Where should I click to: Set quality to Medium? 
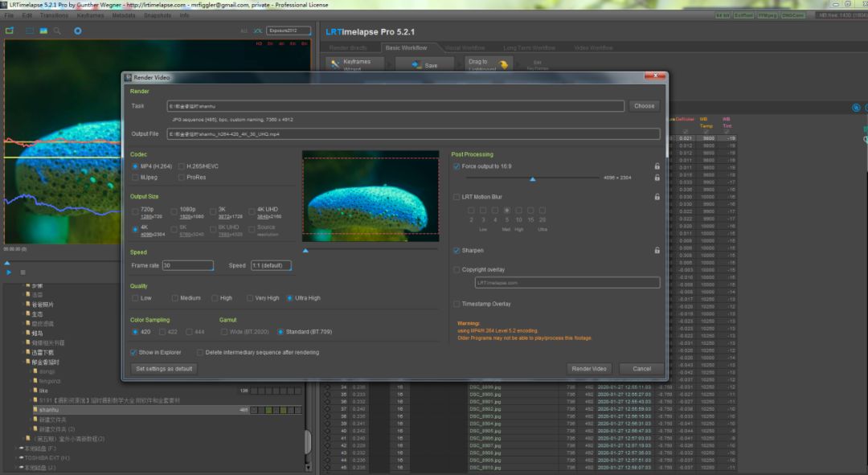tap(175, 298)
